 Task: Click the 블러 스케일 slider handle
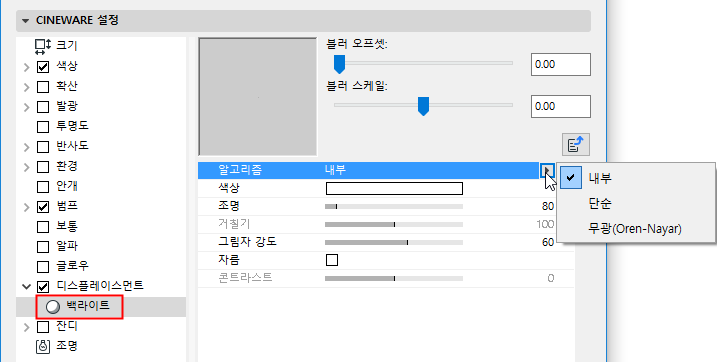pyautogui.click(x=423, y=106)
